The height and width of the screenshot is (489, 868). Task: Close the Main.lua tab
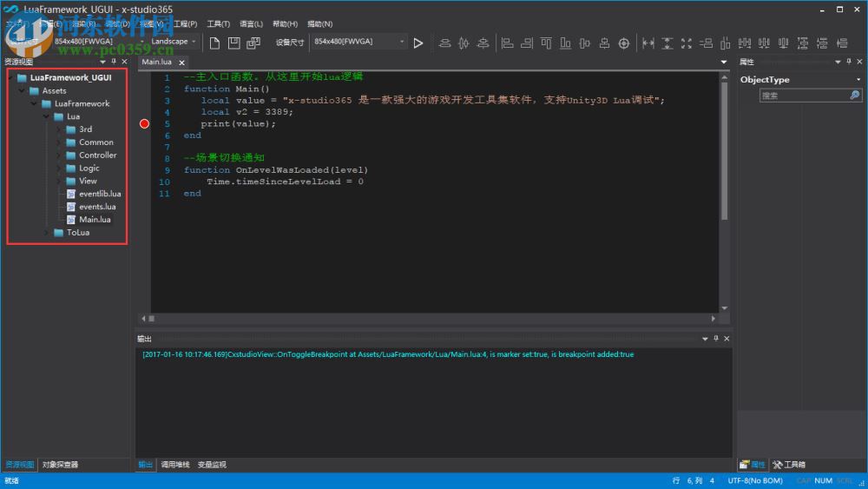tap(181, 63)
